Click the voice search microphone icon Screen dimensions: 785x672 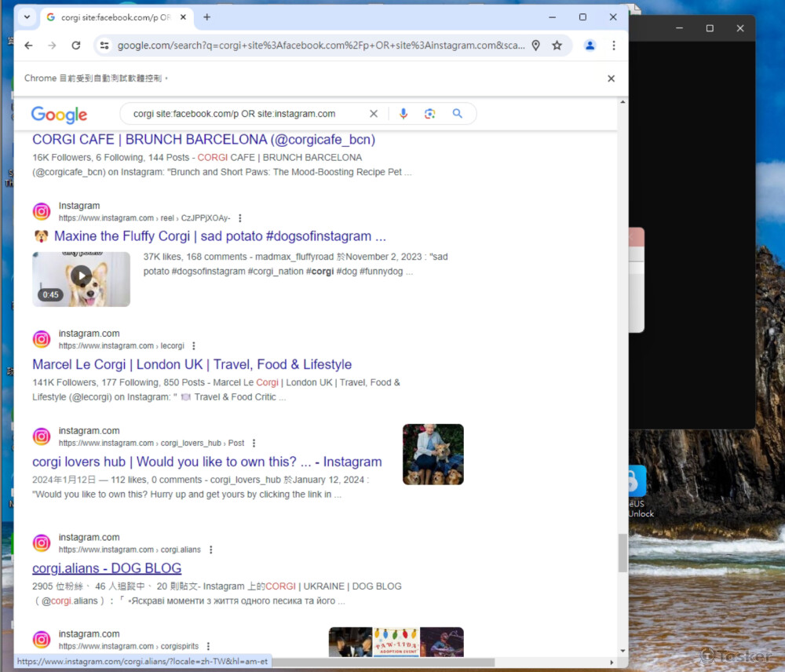pyautogui.click(x=403, y=114)
